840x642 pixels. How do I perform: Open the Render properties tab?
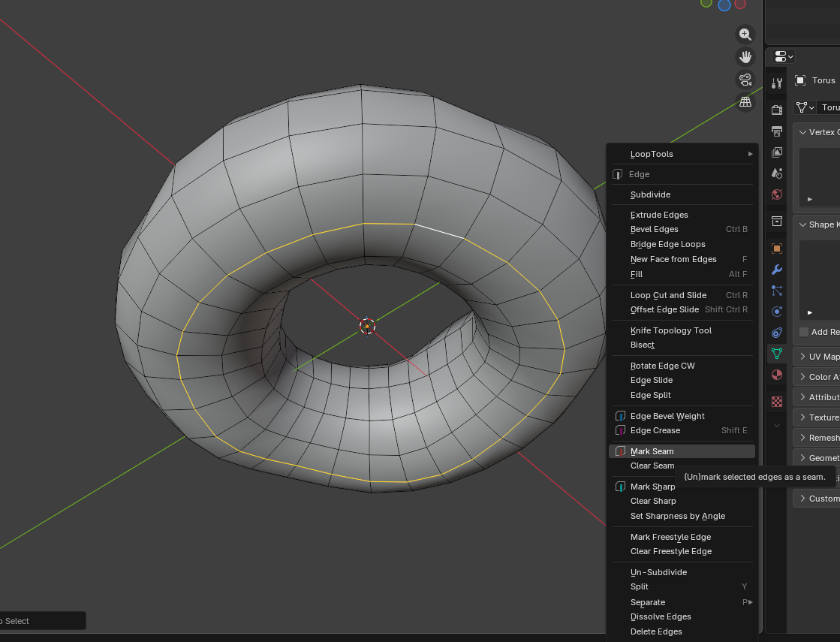(777, 110)
